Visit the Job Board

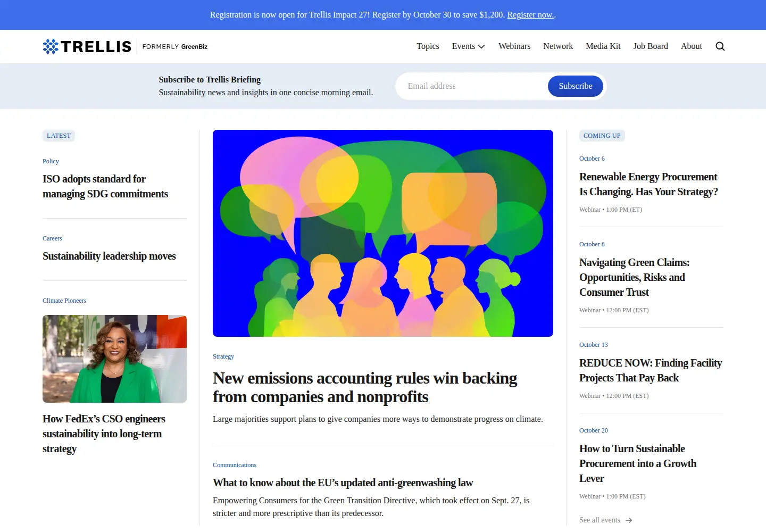[x=651, y=46]
